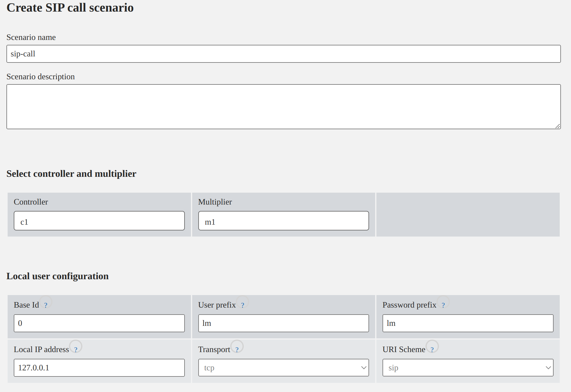Select the Controller field containing c1
Screen dimensions: 571x392
tap(99, 221)
